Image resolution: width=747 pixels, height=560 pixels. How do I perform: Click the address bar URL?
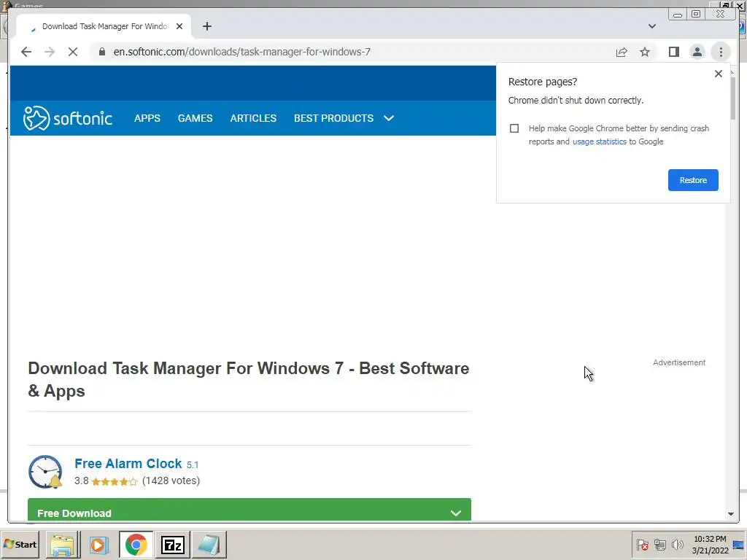coord(241,52)
